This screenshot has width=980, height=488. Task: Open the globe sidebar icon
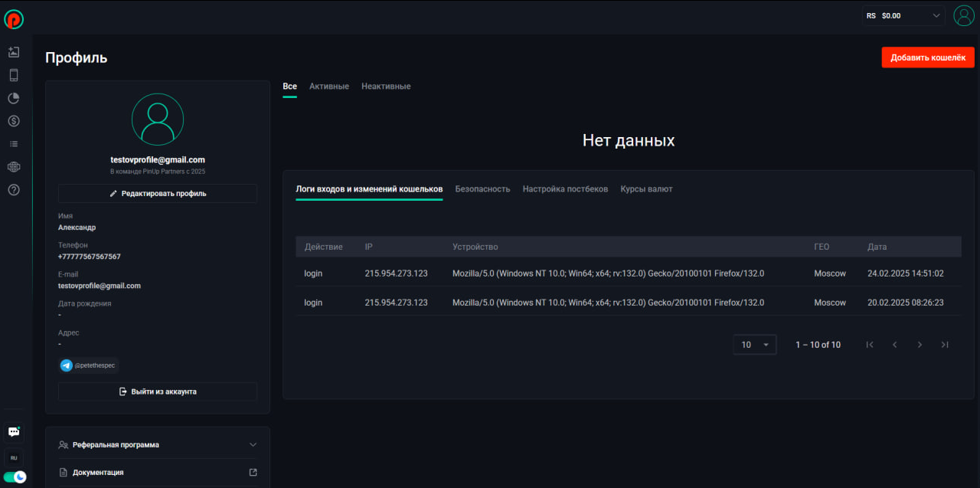coord(14,167)
